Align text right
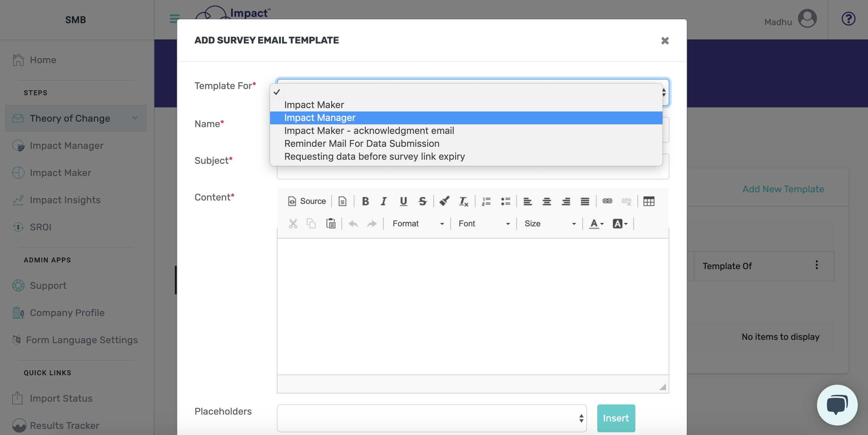This screenshot has width=868, height=435. [566, 201]
